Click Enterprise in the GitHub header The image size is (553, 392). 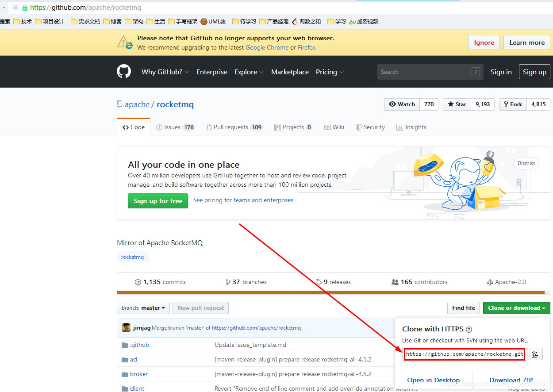click(212, 72)
